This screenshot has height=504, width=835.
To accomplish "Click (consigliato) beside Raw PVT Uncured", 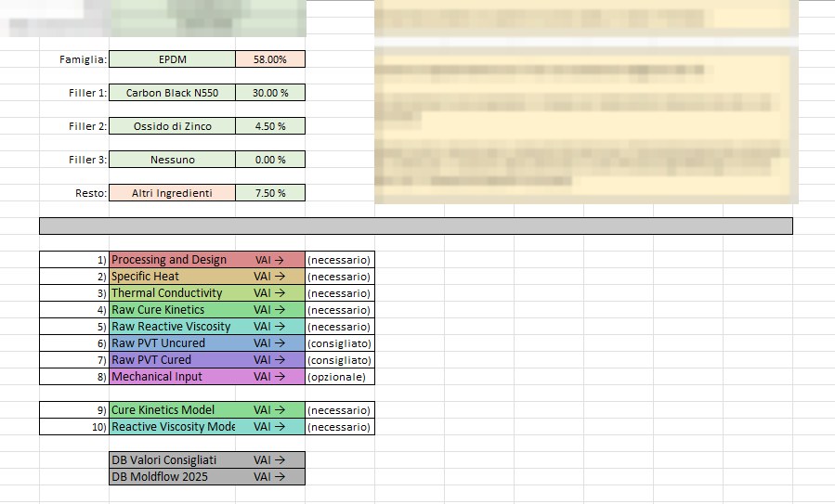I will coord(340,343).
